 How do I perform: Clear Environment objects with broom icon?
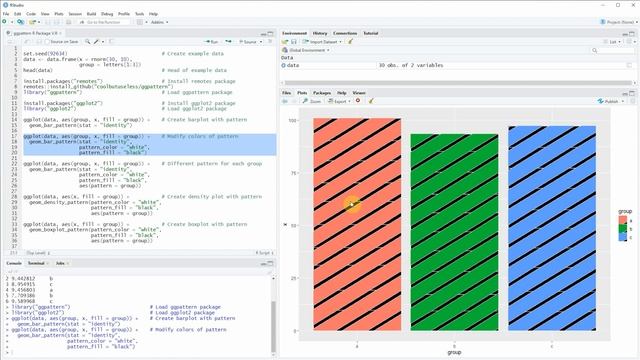click(x=350, y=42)
